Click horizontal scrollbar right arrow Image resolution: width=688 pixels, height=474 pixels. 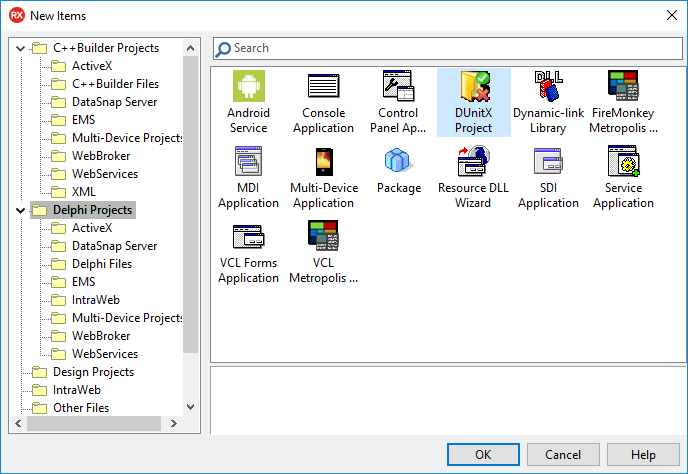[174, 424]
